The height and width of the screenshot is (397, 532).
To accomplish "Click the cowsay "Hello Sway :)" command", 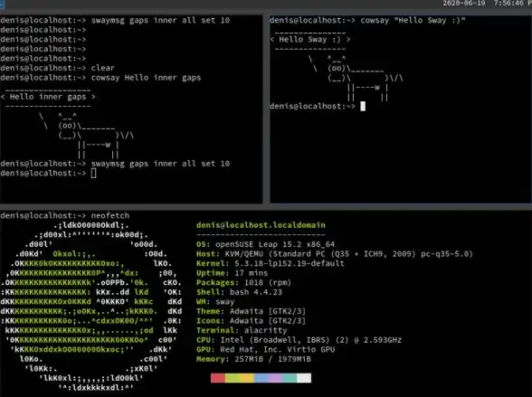I will tap(413, 20).
